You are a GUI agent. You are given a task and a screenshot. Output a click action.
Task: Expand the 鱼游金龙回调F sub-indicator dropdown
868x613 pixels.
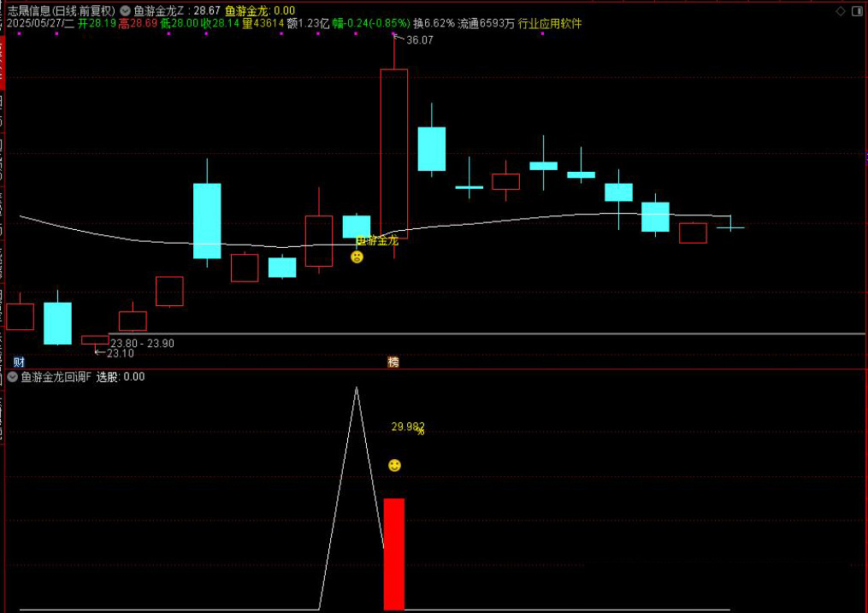[13, 376]
